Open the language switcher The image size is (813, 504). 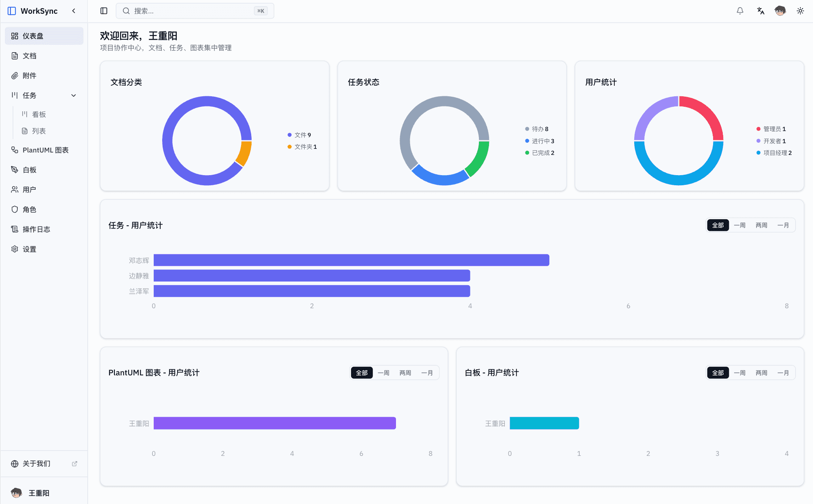[x=760, y=11]
